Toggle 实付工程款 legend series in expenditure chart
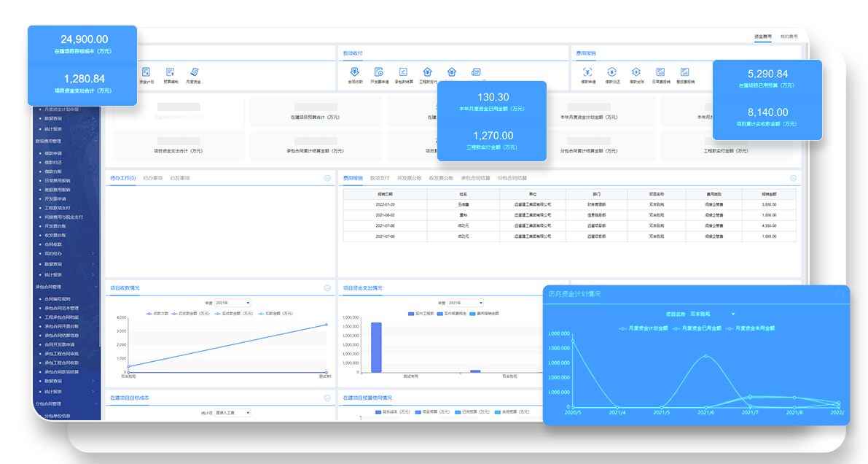 coord(424,313)
